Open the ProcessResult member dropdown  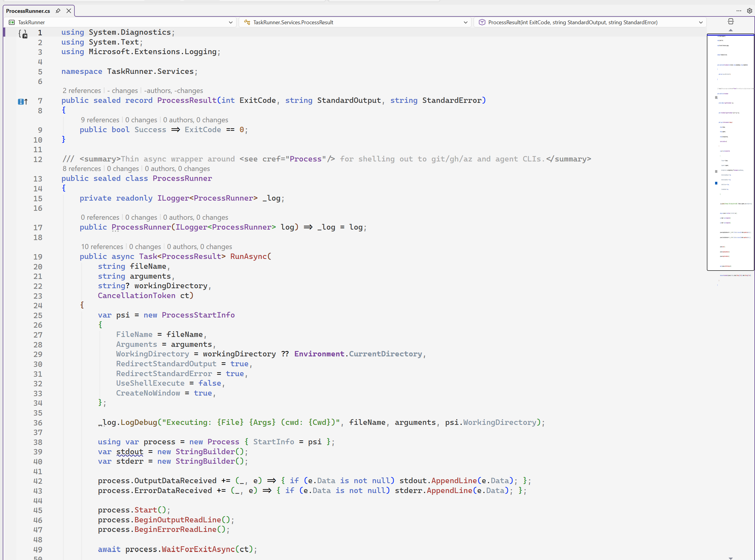point(590,22)
